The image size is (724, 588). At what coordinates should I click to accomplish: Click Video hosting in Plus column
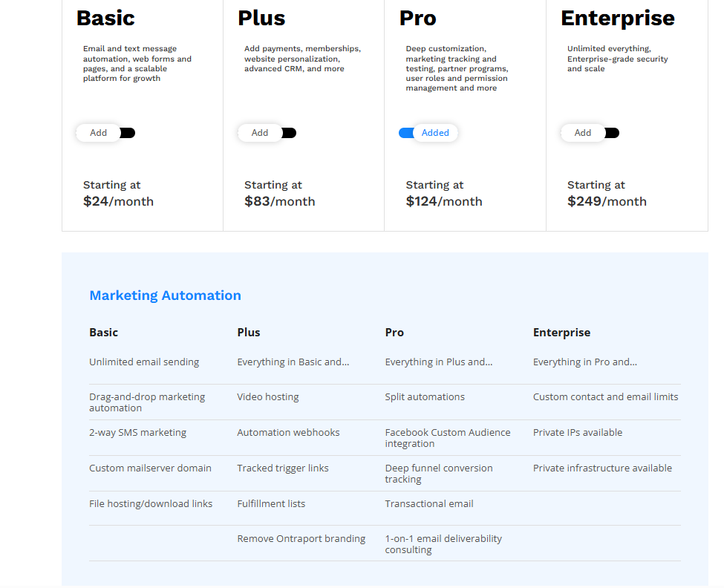click(268, 397)
